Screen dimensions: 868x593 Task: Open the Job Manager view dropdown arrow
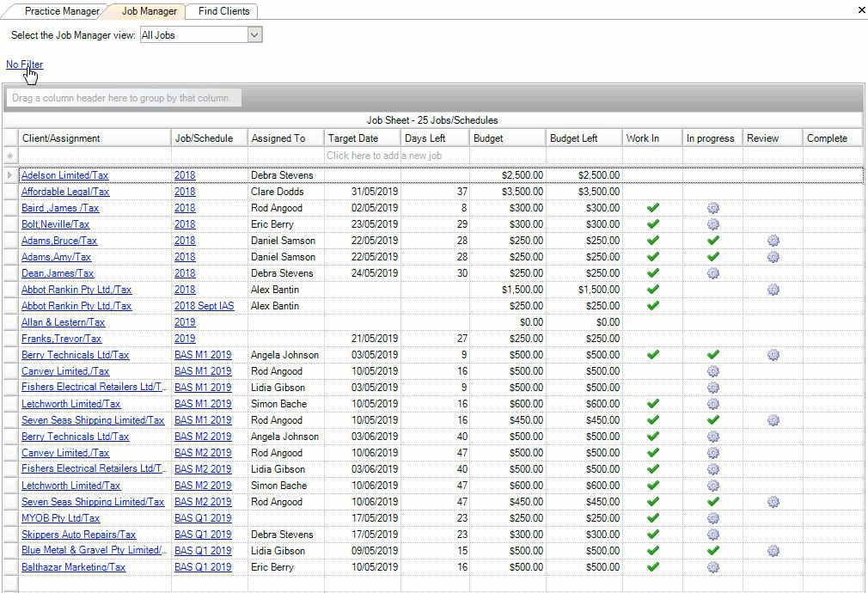point(254,35)
